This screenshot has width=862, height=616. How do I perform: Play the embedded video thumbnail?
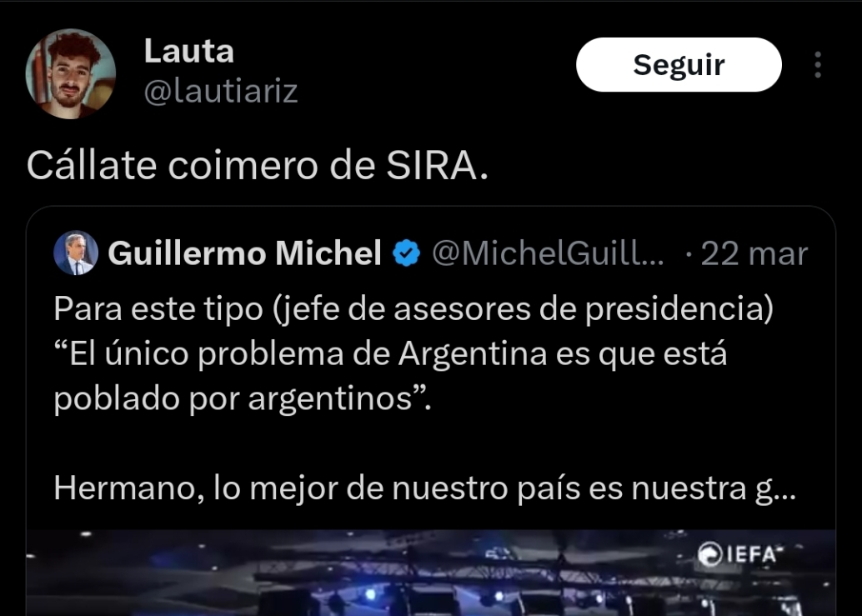tap(431, 573)
